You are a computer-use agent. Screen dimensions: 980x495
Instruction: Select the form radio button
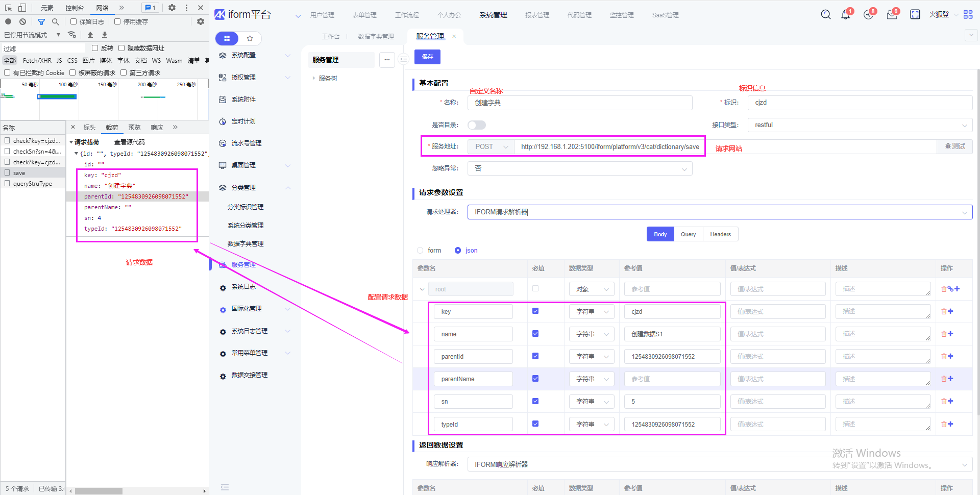(420, 251)
